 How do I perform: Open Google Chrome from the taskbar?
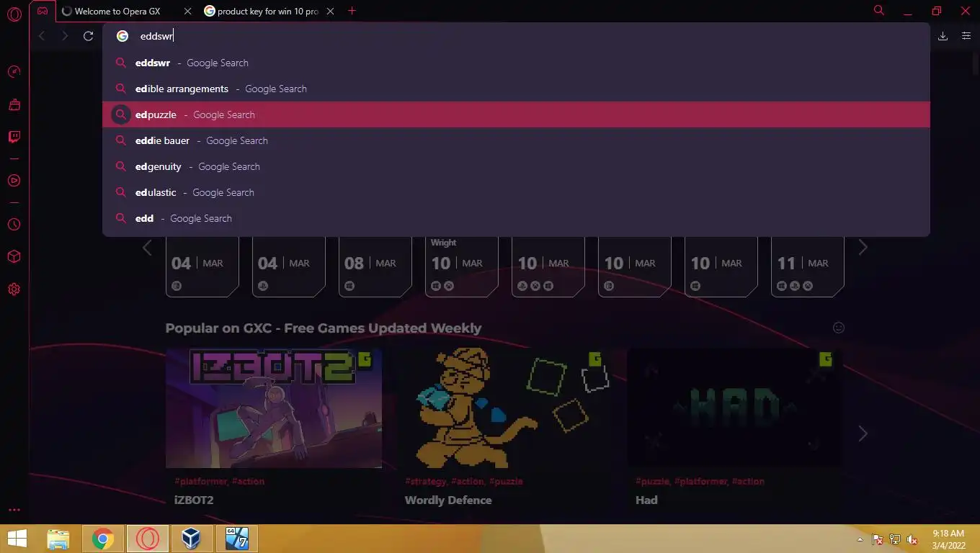(x=103, y=539)
